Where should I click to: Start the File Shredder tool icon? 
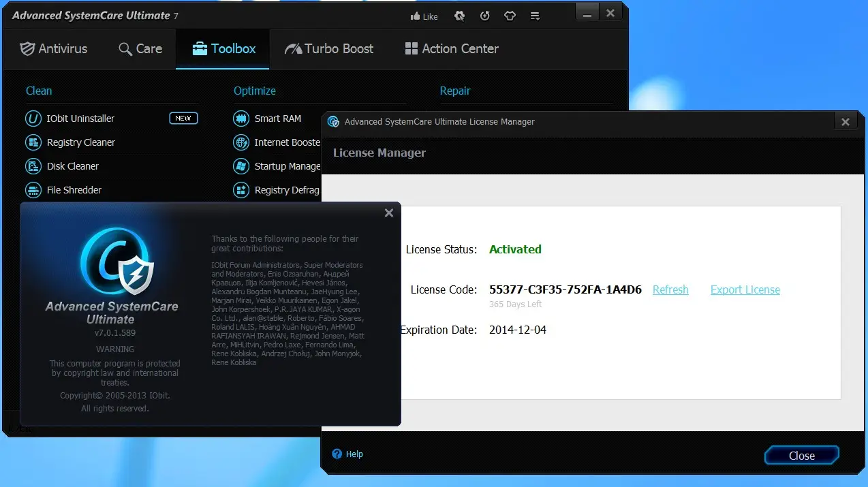pos(33,190)
